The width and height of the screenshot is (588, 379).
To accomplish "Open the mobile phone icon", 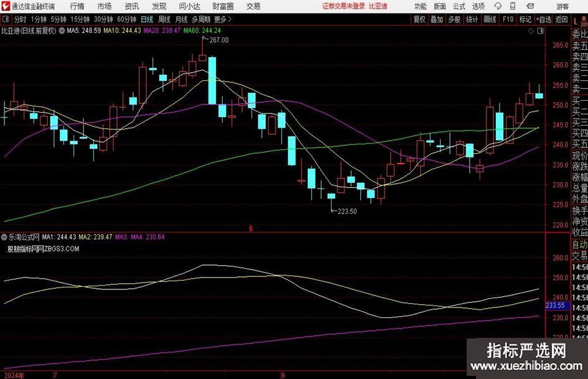I will pos(513,6).
